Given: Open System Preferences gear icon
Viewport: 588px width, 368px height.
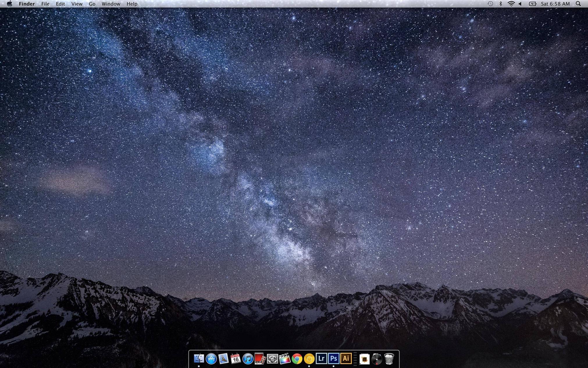Looking at the screenshot, I should (x=272, y=359).
